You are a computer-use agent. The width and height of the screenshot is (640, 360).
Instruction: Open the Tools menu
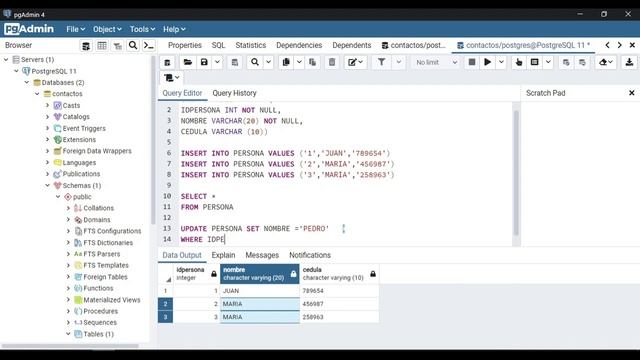[x=142, y=29]
